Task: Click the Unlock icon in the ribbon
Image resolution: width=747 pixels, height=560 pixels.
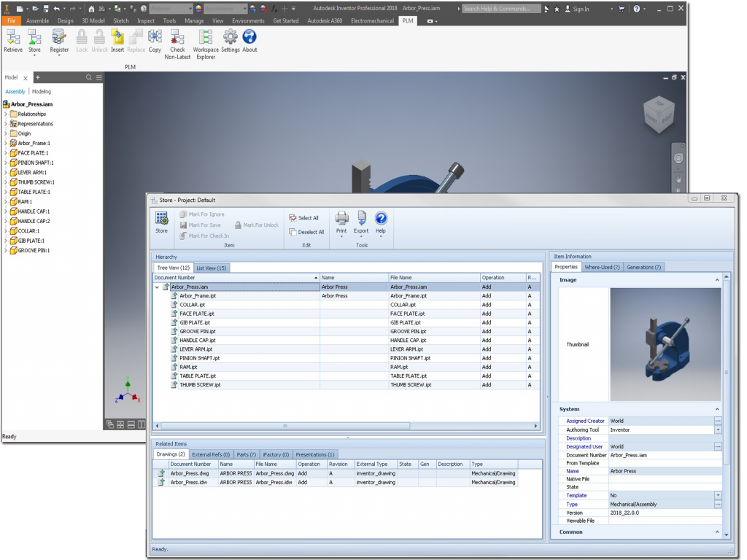Action: [99, 37]
